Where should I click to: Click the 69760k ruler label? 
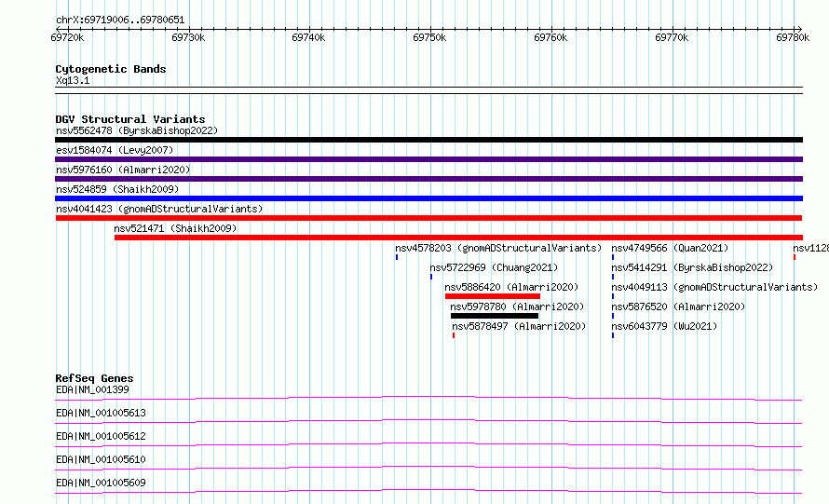[x=550, y=37]
